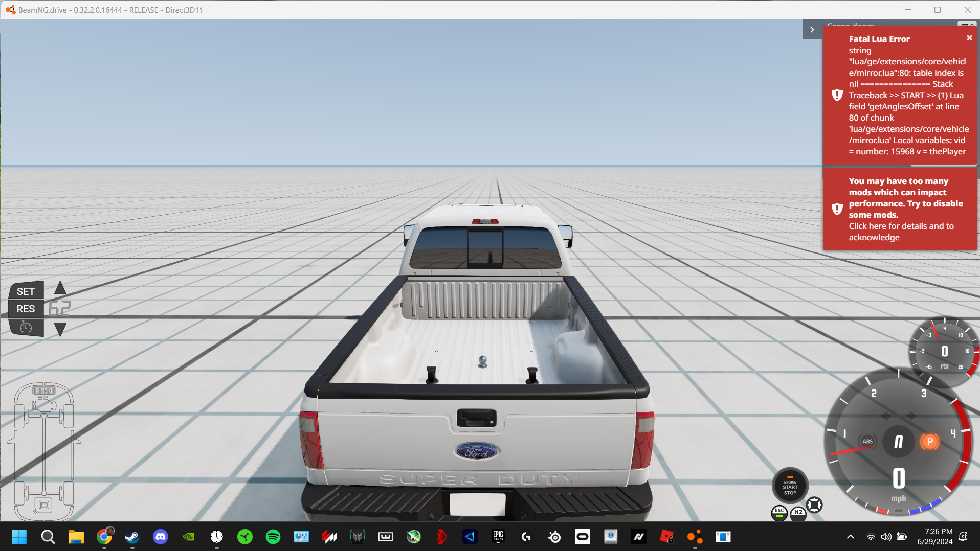Increase cruise speed with the up arrow

point(60,288)
